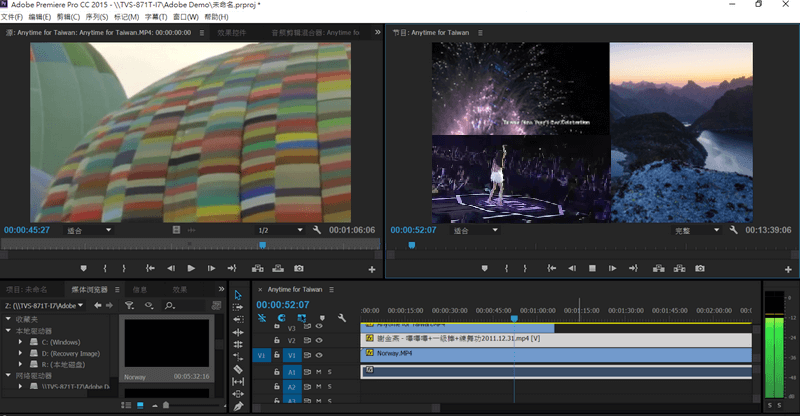The height and width of the screenshot is (416, 800).
Task: Open Program monitor panel menu
Action: click(480, 32)
